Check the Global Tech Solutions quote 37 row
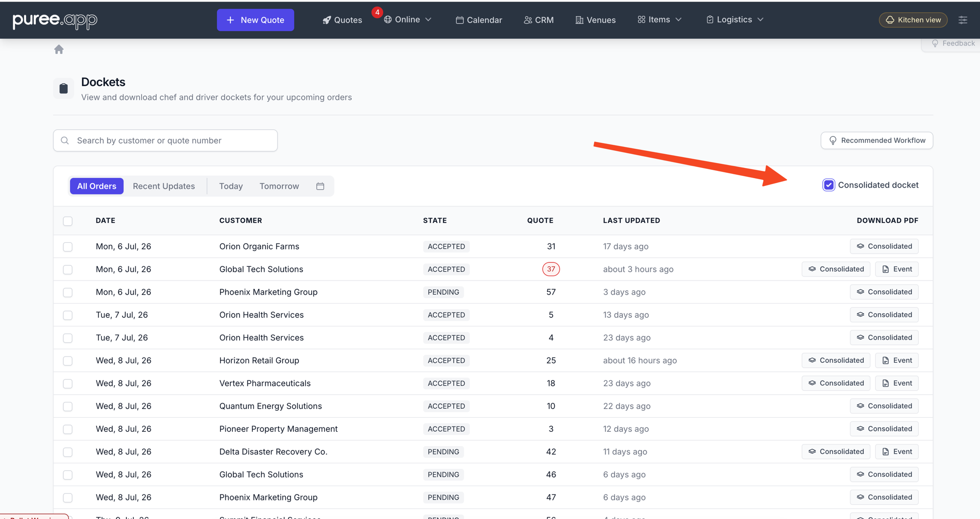980x519 pixels. click(68, 270)
